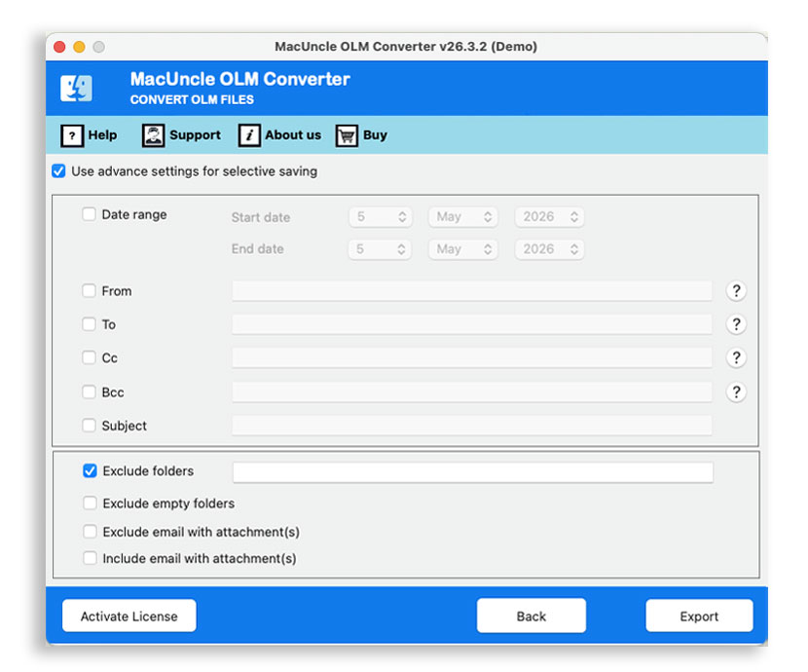
Task: Check Include email with attachment(s)
Action: click(x=91, y=558)
